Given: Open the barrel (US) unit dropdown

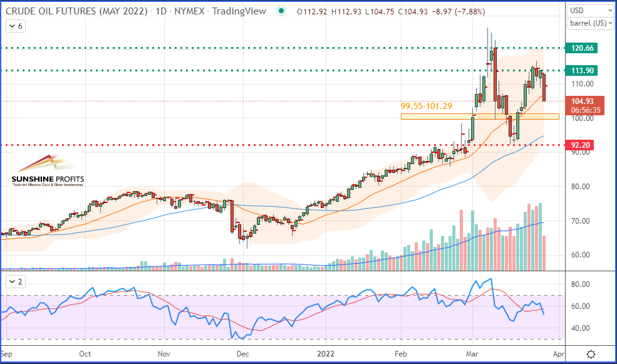Looking at the screenshot, I should tap(590, 23).
